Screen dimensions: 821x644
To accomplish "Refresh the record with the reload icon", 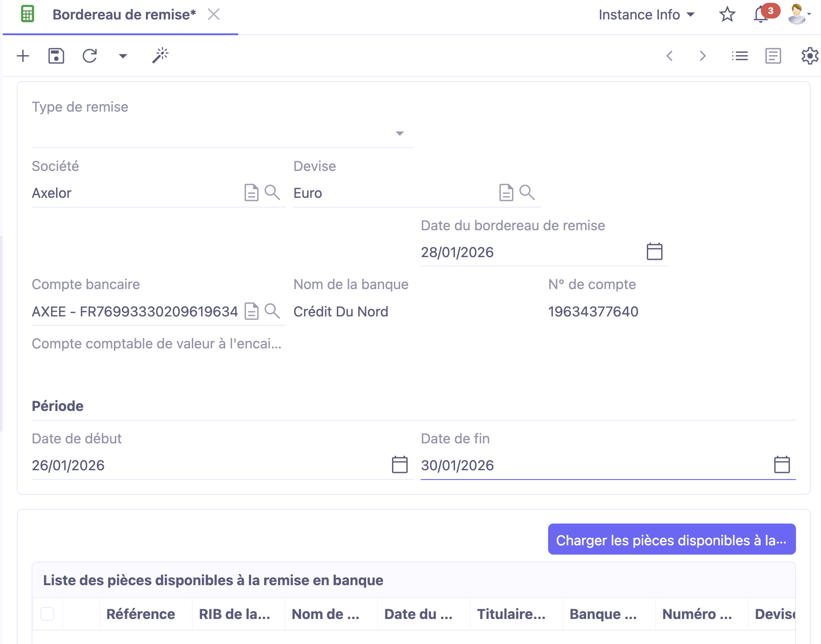I will [x=90, y=56].
